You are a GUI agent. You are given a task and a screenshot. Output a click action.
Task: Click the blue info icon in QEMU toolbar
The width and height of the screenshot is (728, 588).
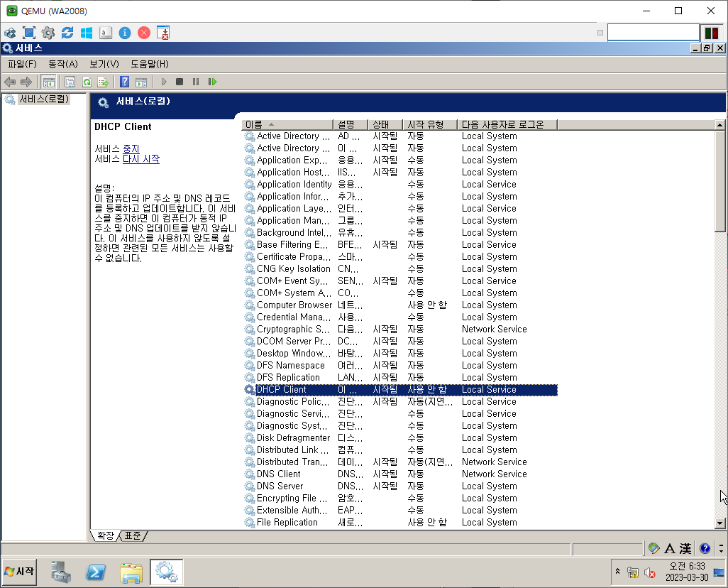pos(125,33)
